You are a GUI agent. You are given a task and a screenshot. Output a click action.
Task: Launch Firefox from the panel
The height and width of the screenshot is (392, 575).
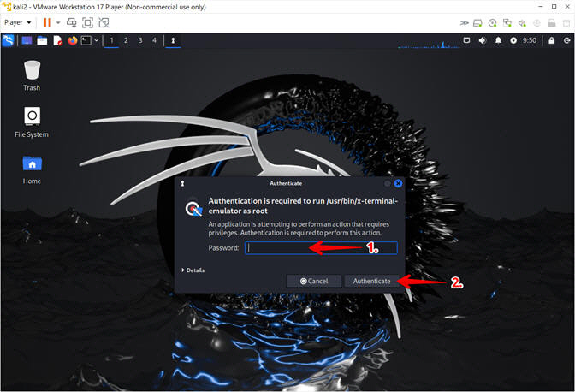coord(73,40)
